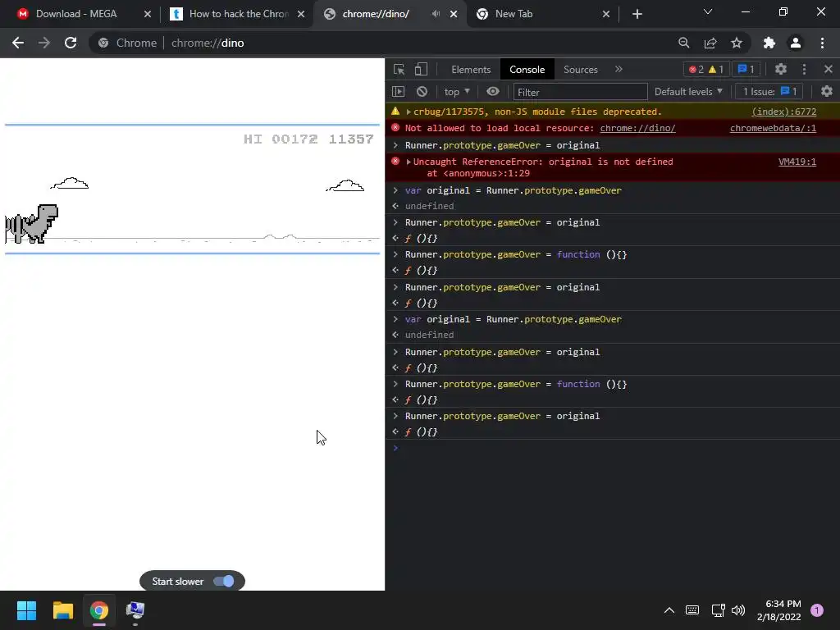Close the Download - MEGA tab
840x630 pixels.
(x=148, y=14)
